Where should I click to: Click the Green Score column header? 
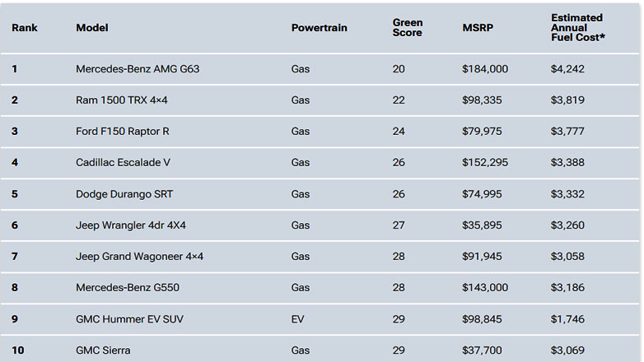408,27
